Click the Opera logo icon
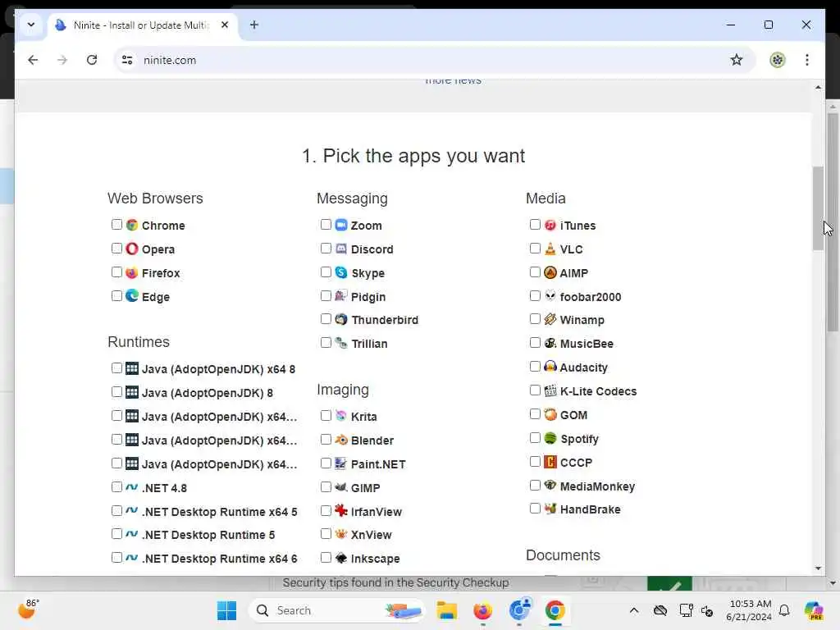Image resolution: width=840 pixels, height=630 pixels. [x=132, y=249]
